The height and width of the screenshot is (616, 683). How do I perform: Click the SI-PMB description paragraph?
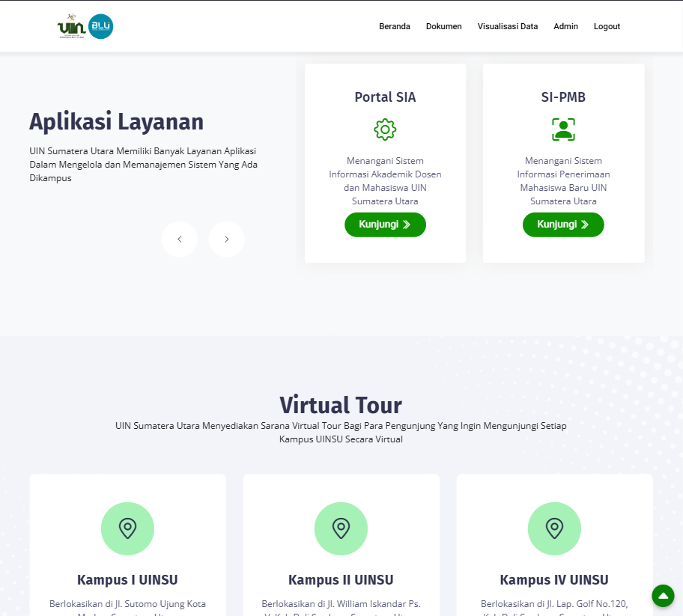pyautogui.click(x=563, y=180)
